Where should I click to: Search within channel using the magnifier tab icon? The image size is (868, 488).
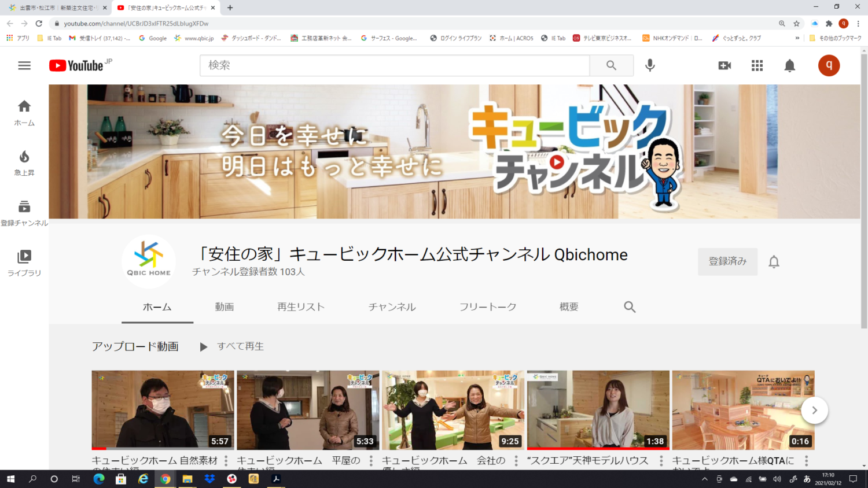tap(630, 307)
